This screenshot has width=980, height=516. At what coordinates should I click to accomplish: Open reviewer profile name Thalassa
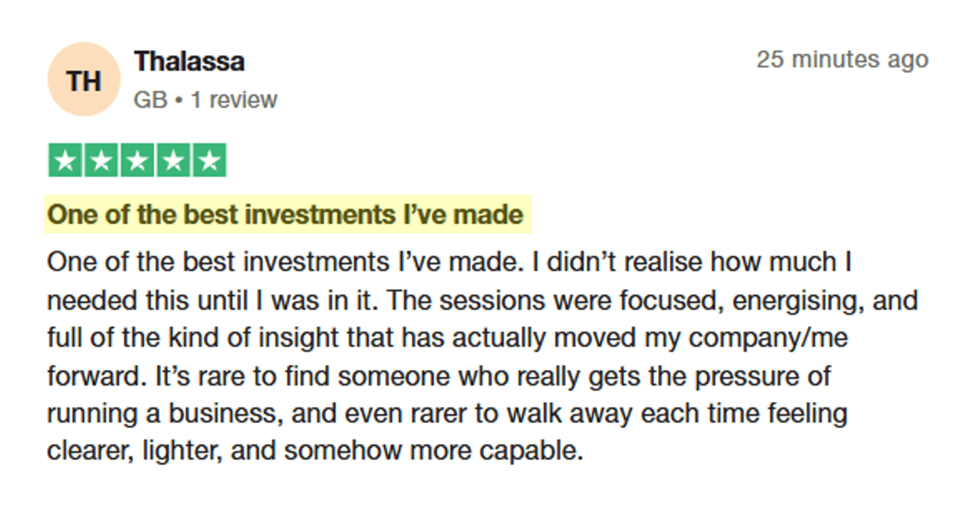click(x=189, y=62)
